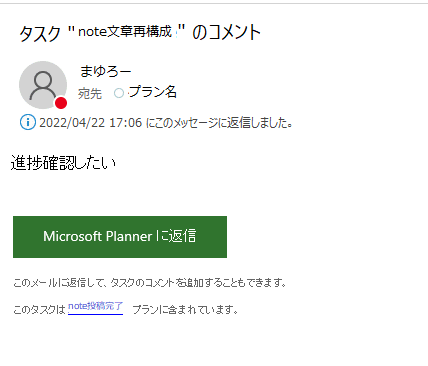
Task: Click the 宛先 label
Action: click(90, 94)
